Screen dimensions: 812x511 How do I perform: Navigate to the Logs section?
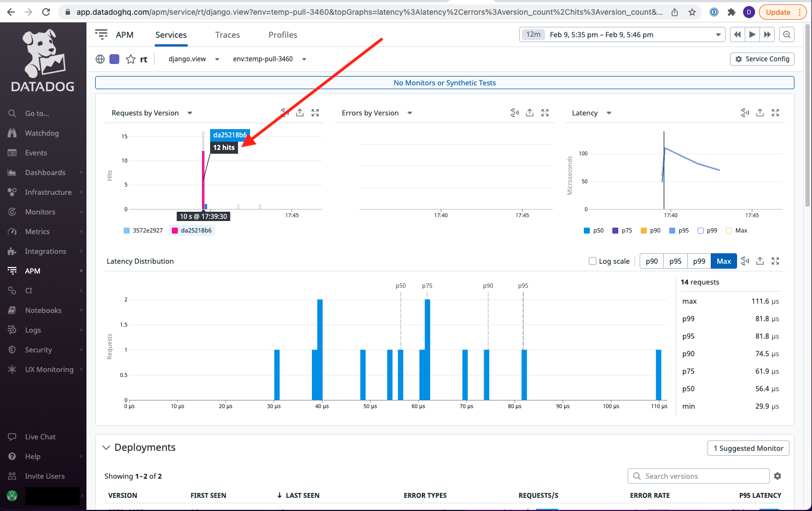[x=33, y=330]
